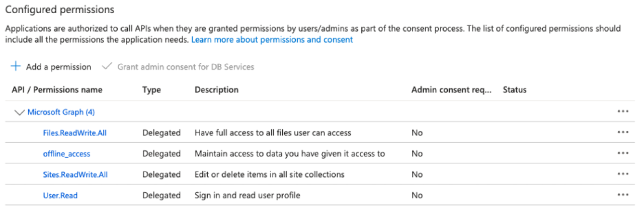Click 'Edit or delete items' description
Image resolution: width=644 pixels, height=221 pixels.
270,175
